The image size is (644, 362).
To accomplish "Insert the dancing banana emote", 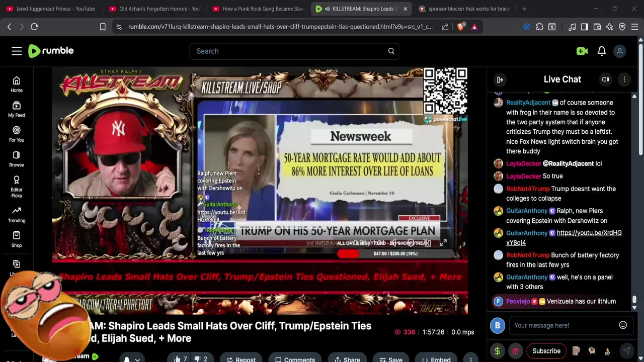I will click(607, 351).
